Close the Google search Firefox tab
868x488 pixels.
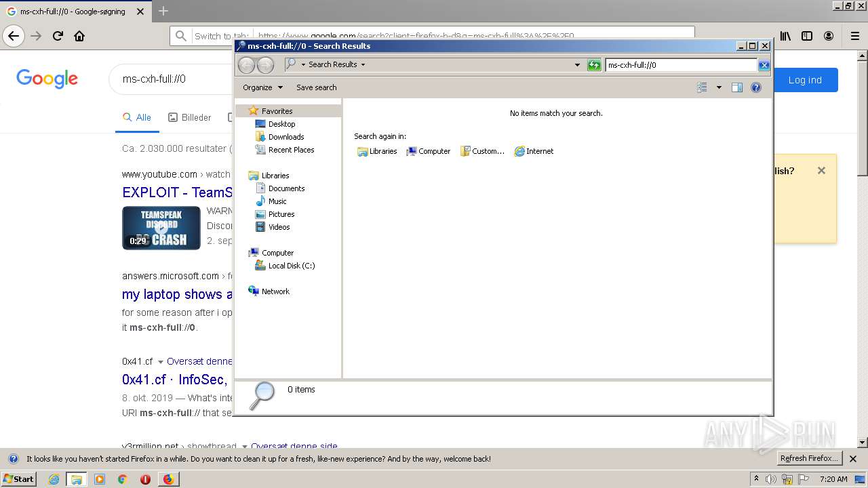(x=140, y=12)
